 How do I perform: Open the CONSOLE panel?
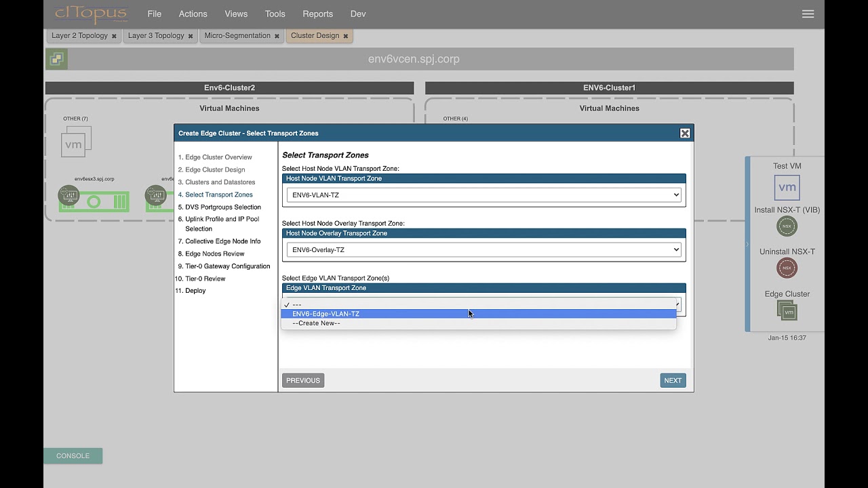pyautogui.click(x=73, y=455)
